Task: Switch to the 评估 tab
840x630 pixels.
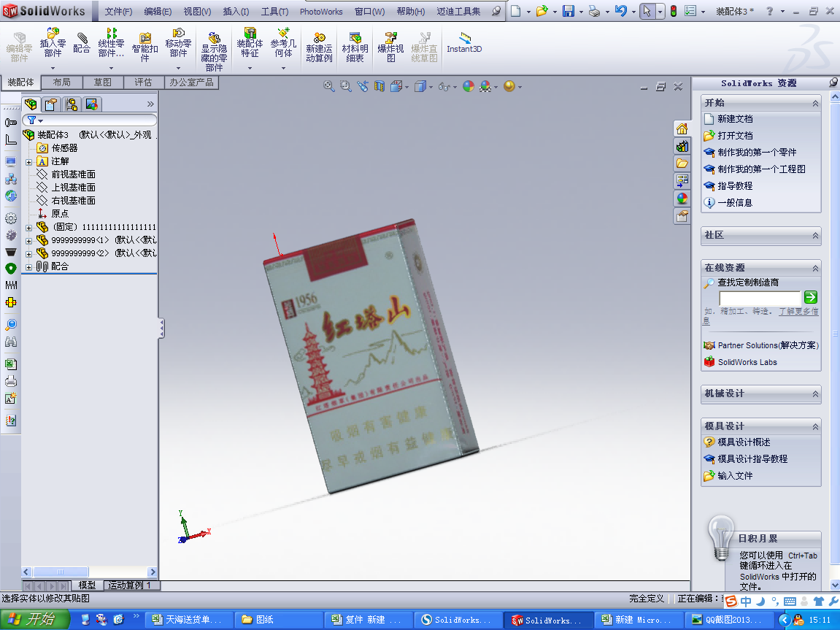Action: click(x=143, y=82)
